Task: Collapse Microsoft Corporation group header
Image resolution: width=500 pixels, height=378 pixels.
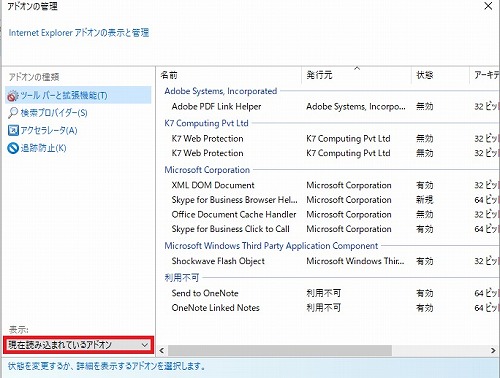Action: tap(207, 170)
